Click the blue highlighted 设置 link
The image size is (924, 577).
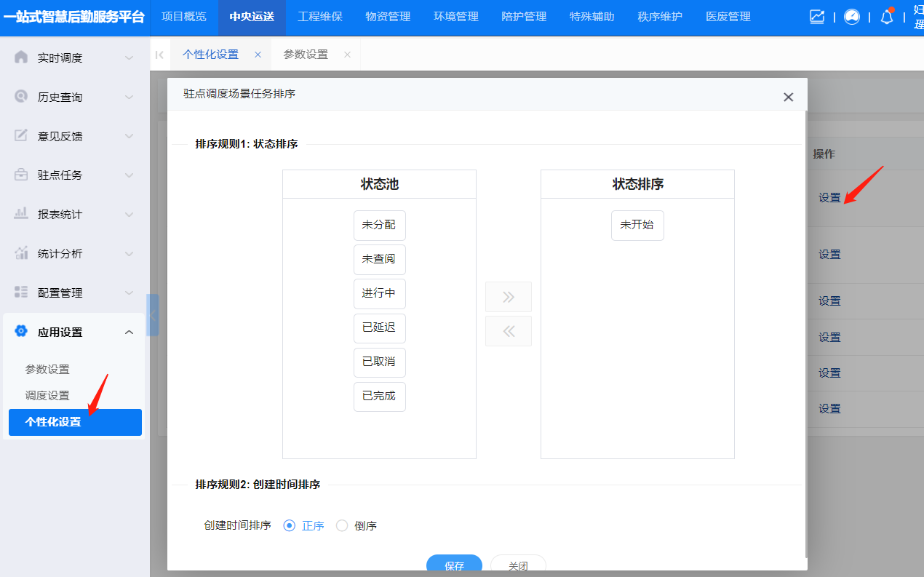pyautogui.click(x=829, y=373)
